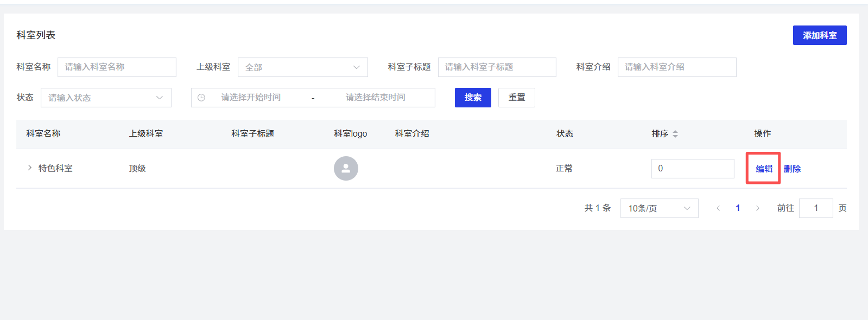868x320 pixels.
Task: Click the 科室子标题 column header
Action: [252, 134]
